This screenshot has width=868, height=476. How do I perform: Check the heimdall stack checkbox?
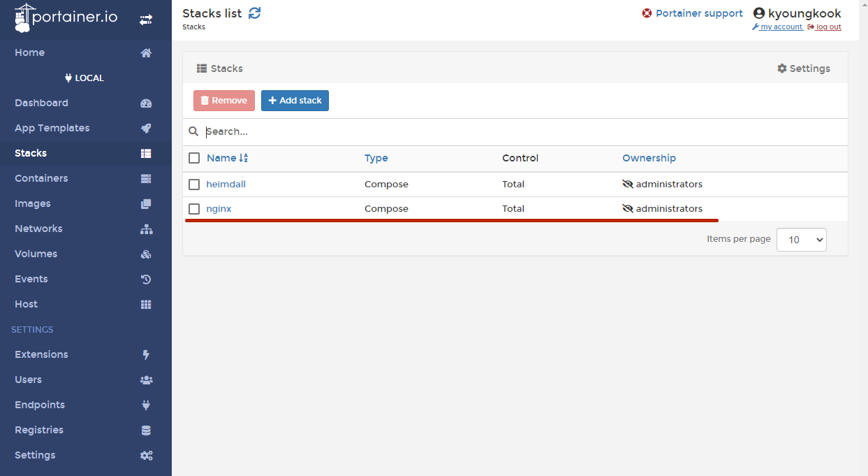[194, 185]
